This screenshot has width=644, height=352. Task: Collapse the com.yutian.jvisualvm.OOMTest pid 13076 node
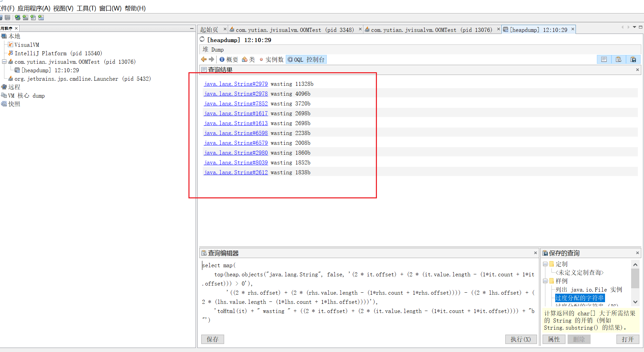[4, 62]
